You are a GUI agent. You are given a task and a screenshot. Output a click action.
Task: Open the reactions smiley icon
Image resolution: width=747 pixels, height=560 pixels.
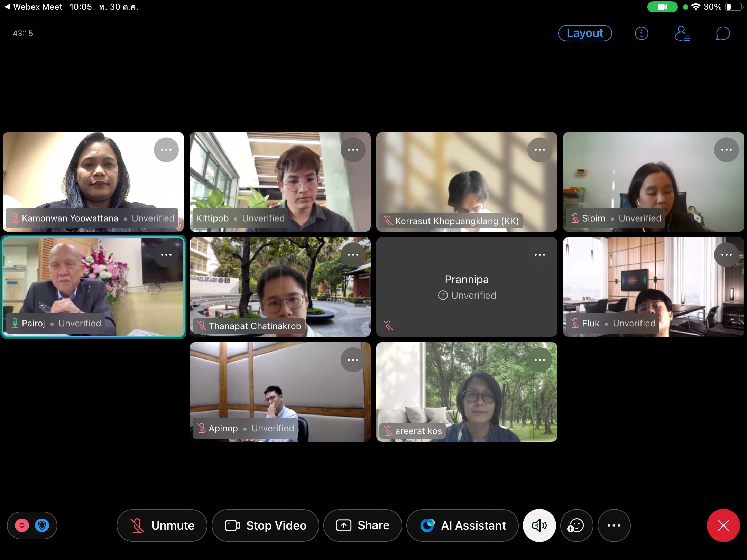[576, 525]
